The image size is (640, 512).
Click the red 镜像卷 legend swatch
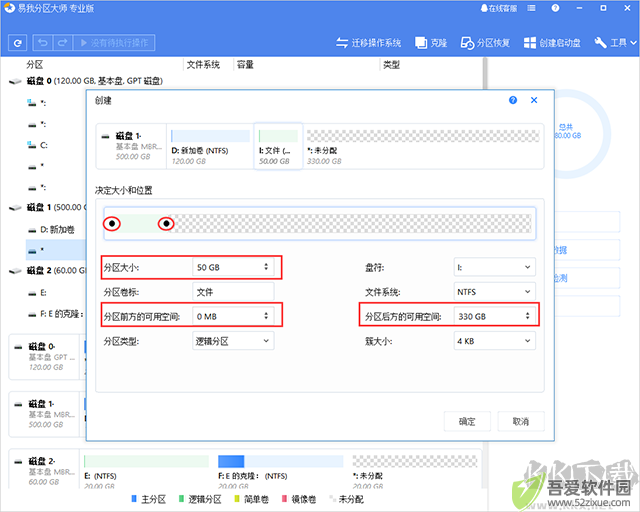click(x=284, y=499)
